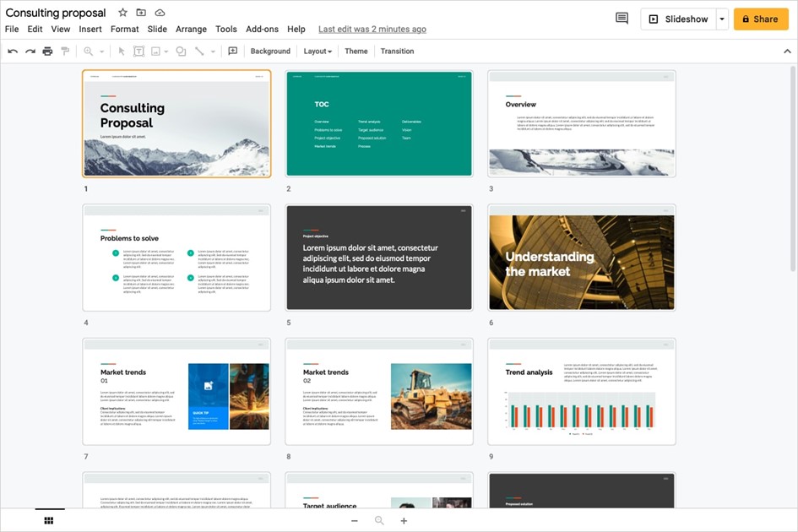Click the move to folder icon
The width and height of the screenshot is (798, 532).
[x=141, y=13]
